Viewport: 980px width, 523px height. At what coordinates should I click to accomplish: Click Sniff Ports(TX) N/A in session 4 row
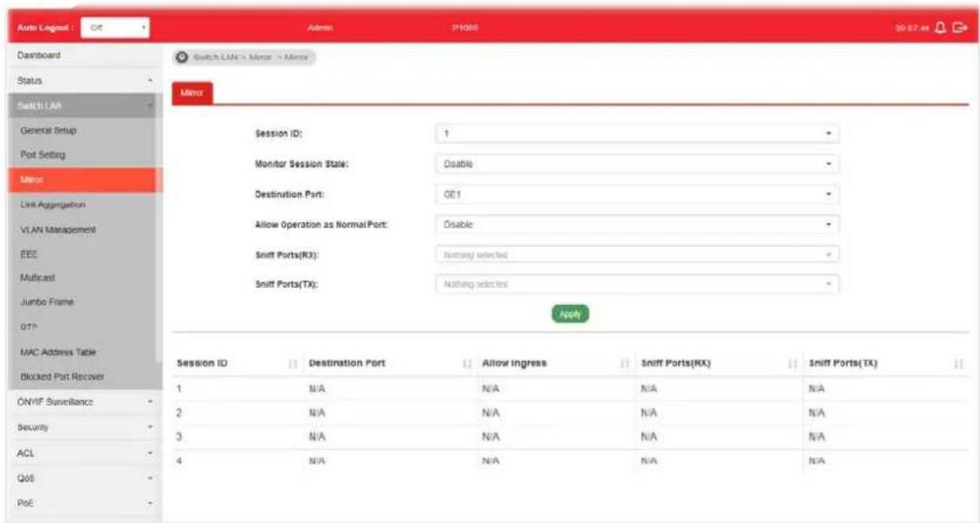click(x=816, y=461)
